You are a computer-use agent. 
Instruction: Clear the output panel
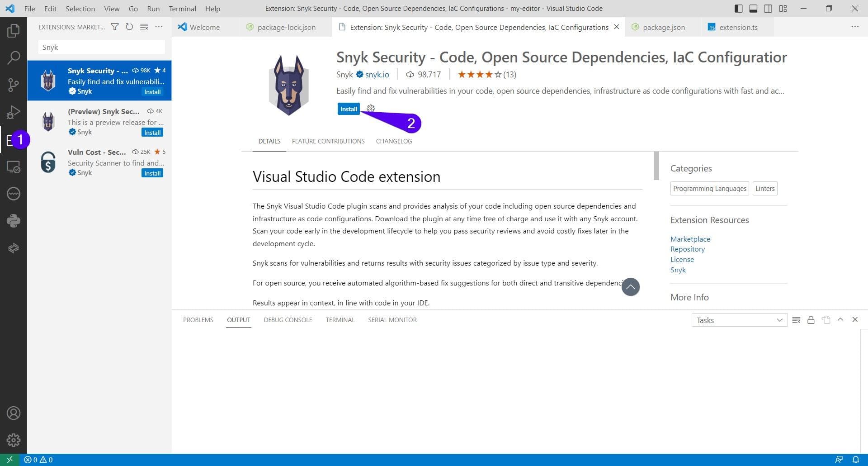pyautogui.click(x=797, y=320)
